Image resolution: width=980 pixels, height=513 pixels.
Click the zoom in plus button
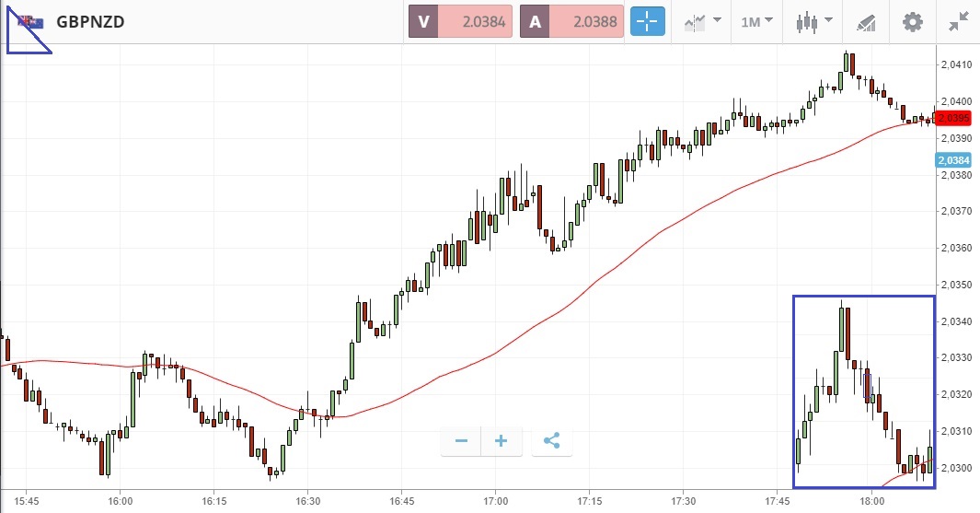(x=502, y=441)
